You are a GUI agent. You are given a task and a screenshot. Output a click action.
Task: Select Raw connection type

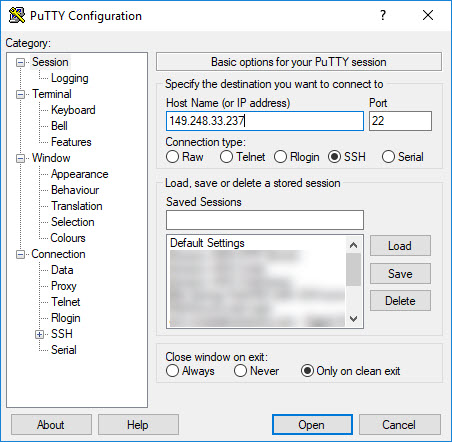172,157
